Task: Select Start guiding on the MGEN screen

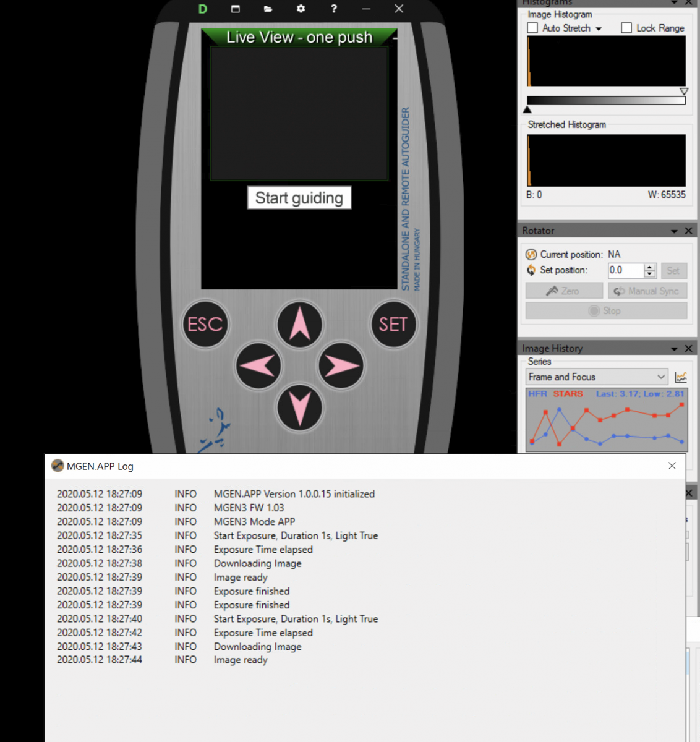Action: tap(299, 198)
